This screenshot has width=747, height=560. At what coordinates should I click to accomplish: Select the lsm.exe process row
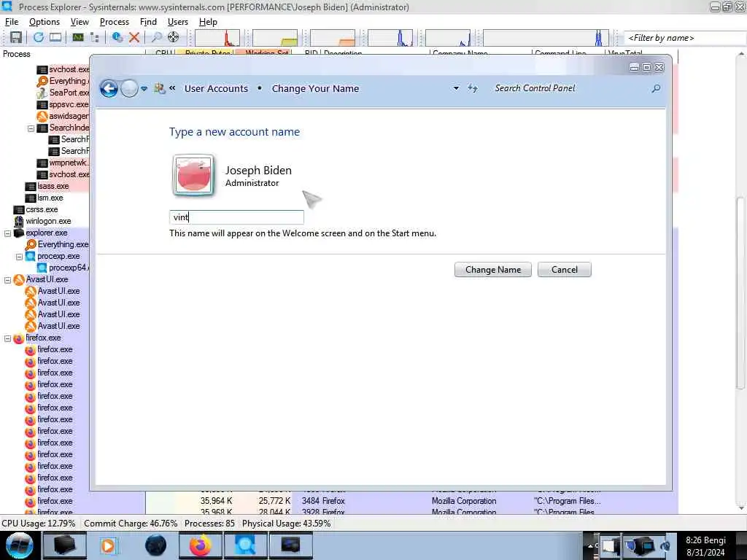coord(50,198)
